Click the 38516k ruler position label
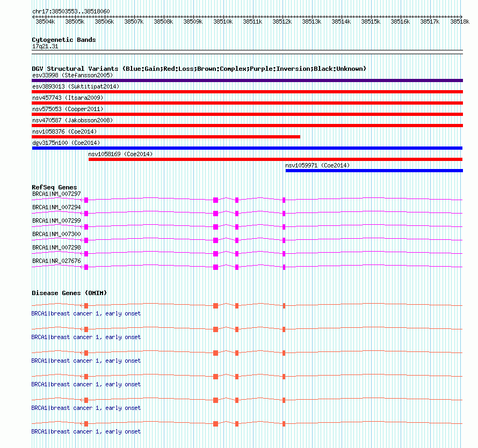The height and width of the screenshot is (448, 478). pos(400,21)
